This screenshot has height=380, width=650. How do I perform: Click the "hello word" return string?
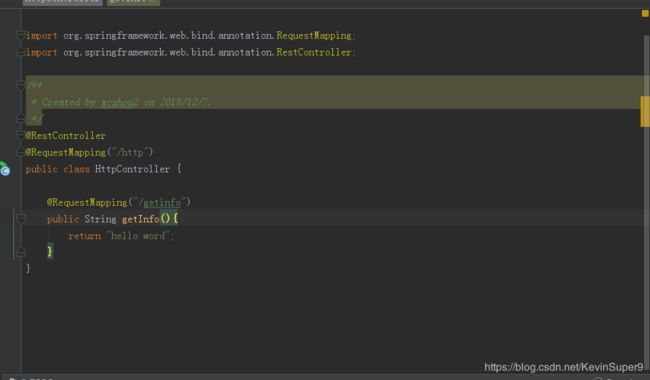tap(138, 236)
